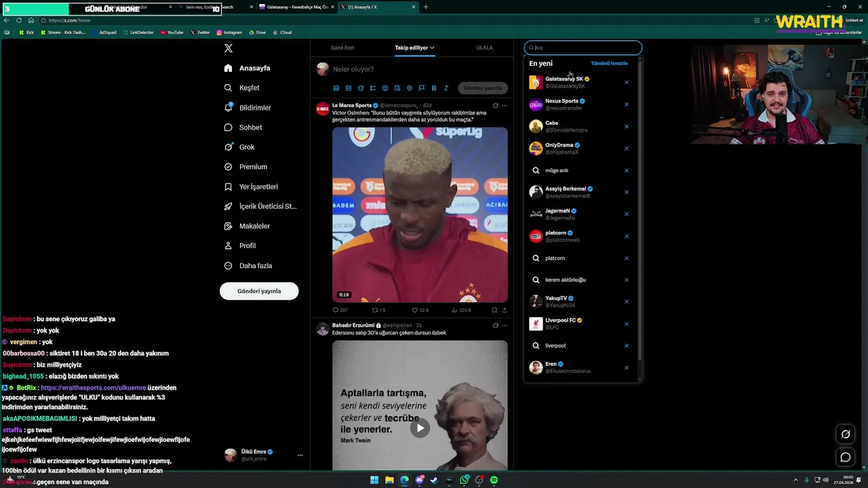Screen dimensions: 868x488
Task: Open the Ülkü Emre account menu dots
Action: click(300, 455)
